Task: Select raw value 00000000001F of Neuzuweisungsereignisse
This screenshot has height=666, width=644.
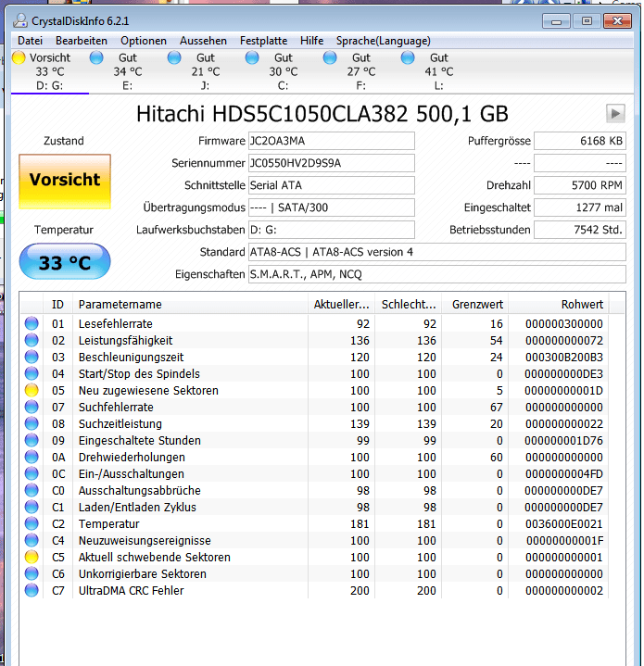Action: point(564,540)
